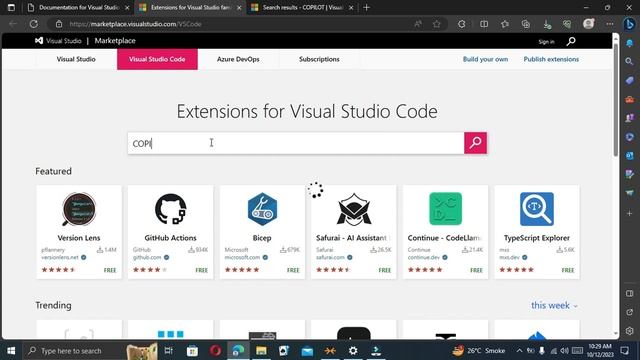Toggle split screen icon

pos(484,24)
